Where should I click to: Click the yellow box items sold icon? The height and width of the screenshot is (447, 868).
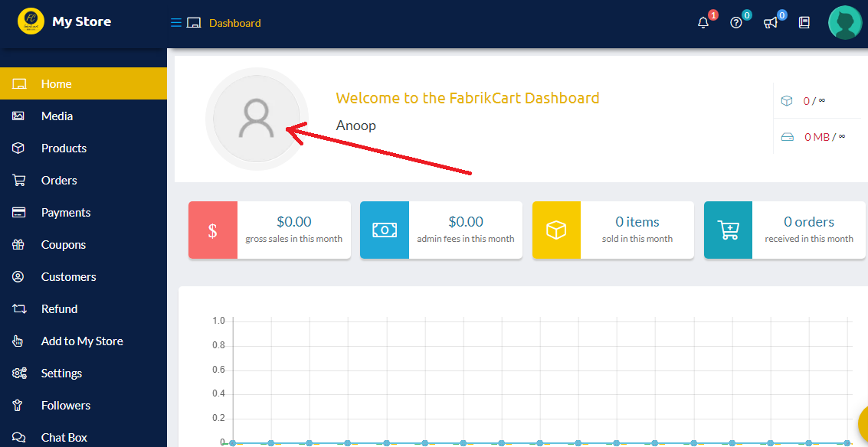tap(556, 230)
